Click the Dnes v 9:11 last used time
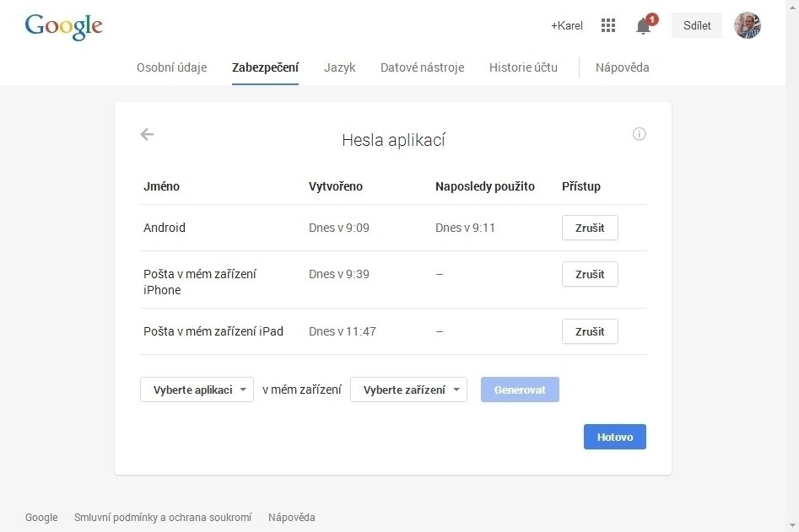Screen dimensions: 799x532 [x=465, y=228]
